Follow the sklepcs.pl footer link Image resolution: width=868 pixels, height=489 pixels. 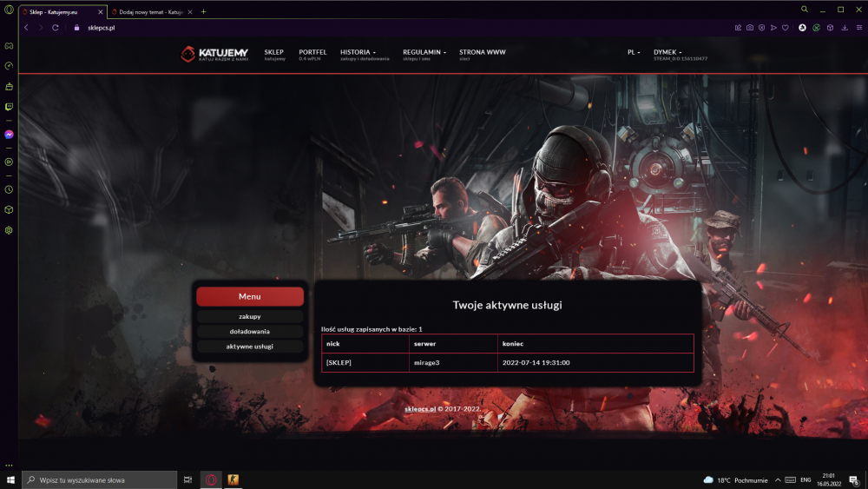pyautogui.click(x=420, y=409)
